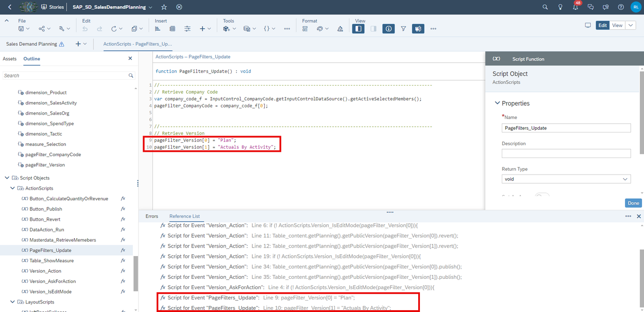Close the Reference List bottom panel
Viewport: 644px width, 312px height.
(639, 216)
